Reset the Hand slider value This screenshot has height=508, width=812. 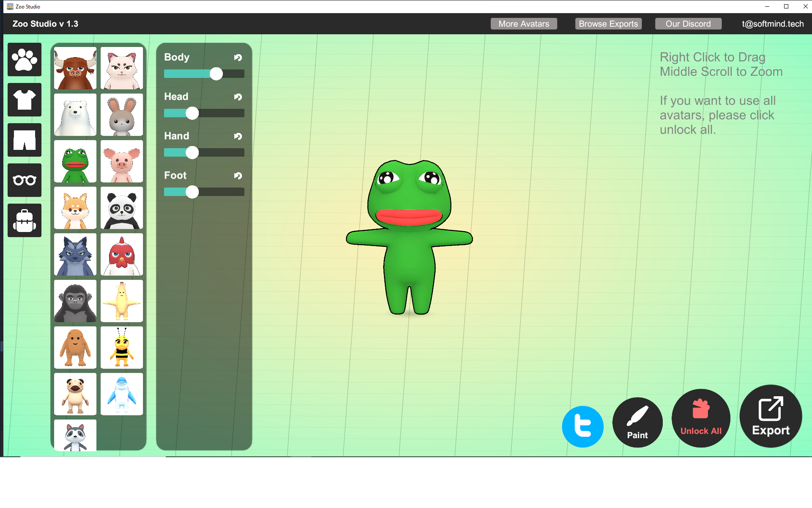(x=238, y=136)
